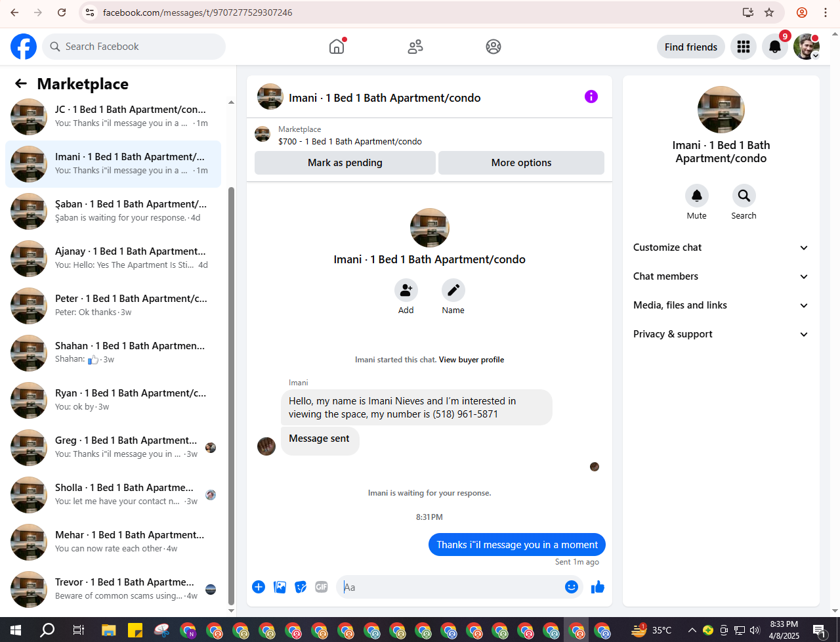Bookmark this page with star icon
Viewport: 840px width, 642px height.
(769, 12)
